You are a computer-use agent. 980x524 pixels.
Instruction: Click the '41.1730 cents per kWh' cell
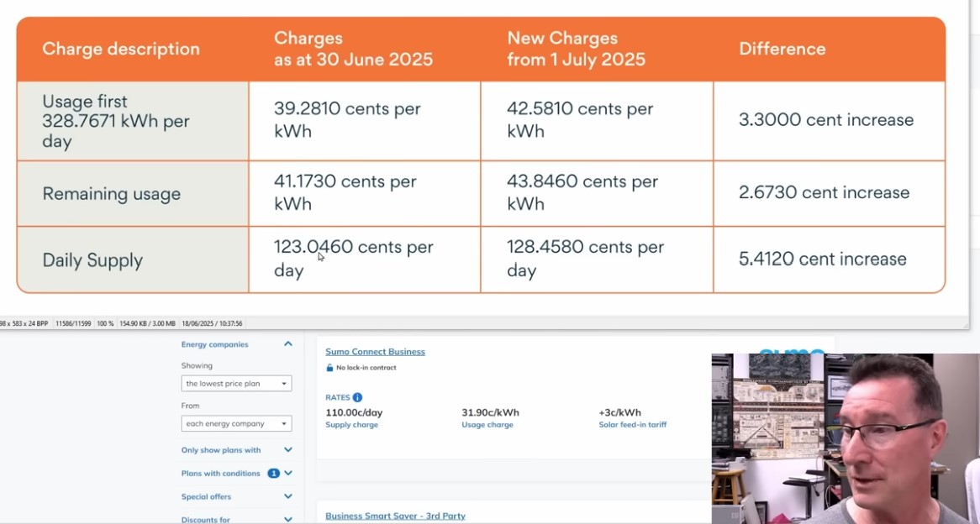pyautogui.click(x=365, y=194)
